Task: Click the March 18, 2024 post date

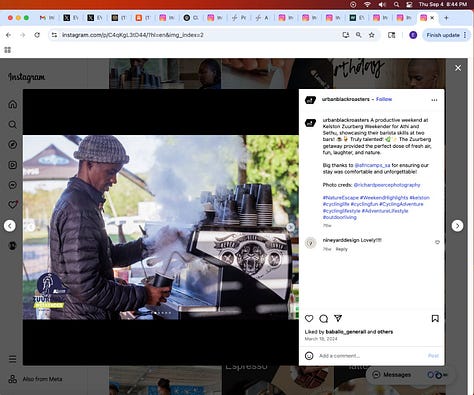Action: [321, 339]
